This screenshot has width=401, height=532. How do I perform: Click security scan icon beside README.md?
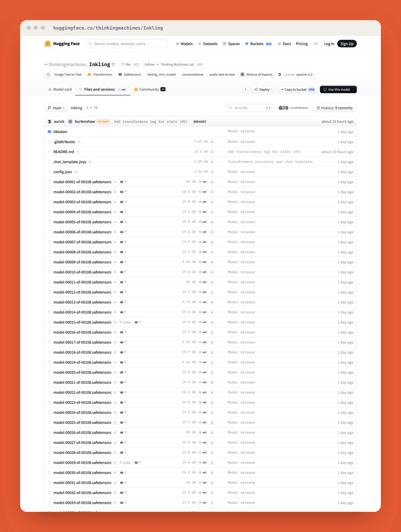pos(78,152)
